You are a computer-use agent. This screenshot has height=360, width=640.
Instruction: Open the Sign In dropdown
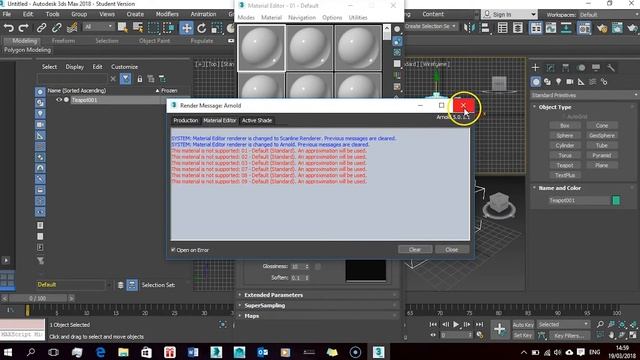509,14
